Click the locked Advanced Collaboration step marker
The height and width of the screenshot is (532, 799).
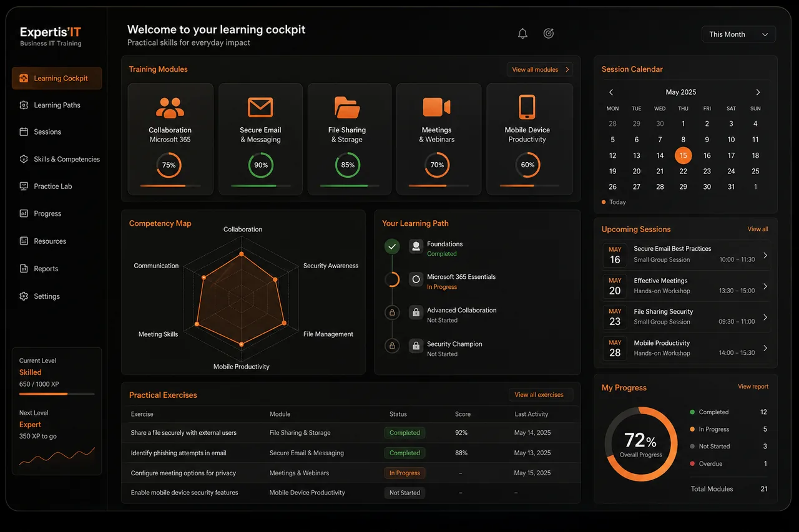pyautogui.click(x=392, y=312)
